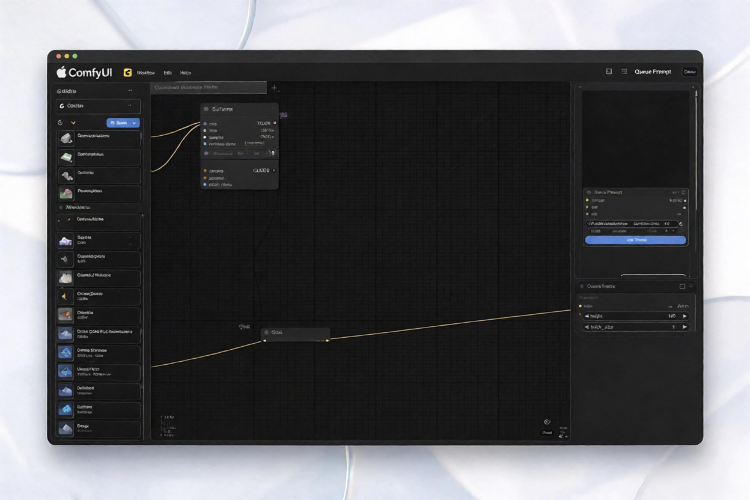
Task: Click the yellow input port above the height row
Action: point(581,306)
